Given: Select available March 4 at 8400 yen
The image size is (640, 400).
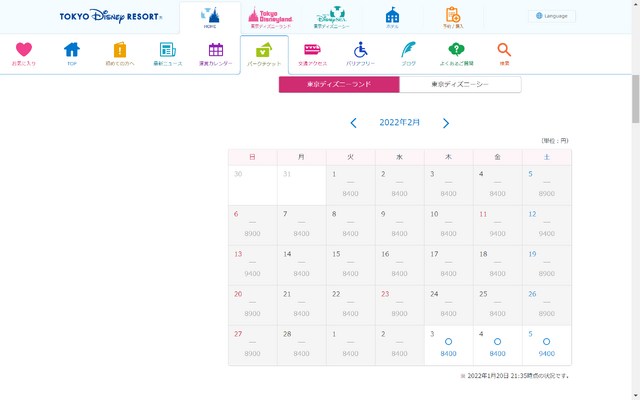Looking at the screenshot, I should 498,345.
